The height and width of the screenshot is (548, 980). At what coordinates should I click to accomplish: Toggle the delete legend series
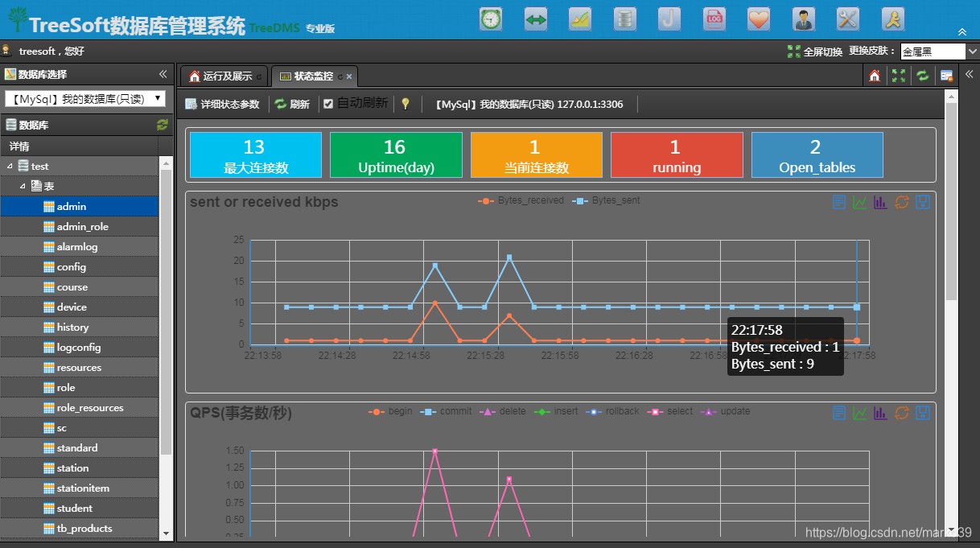(503, 411)
